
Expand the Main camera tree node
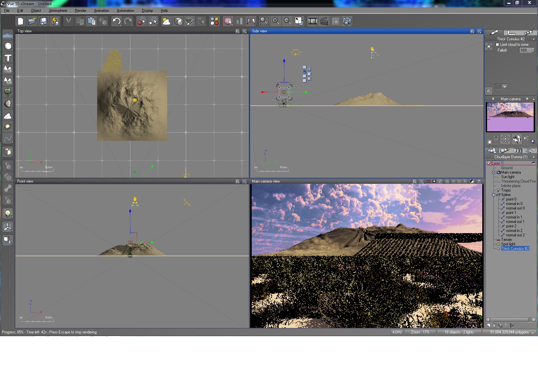(x=493, y=172)
